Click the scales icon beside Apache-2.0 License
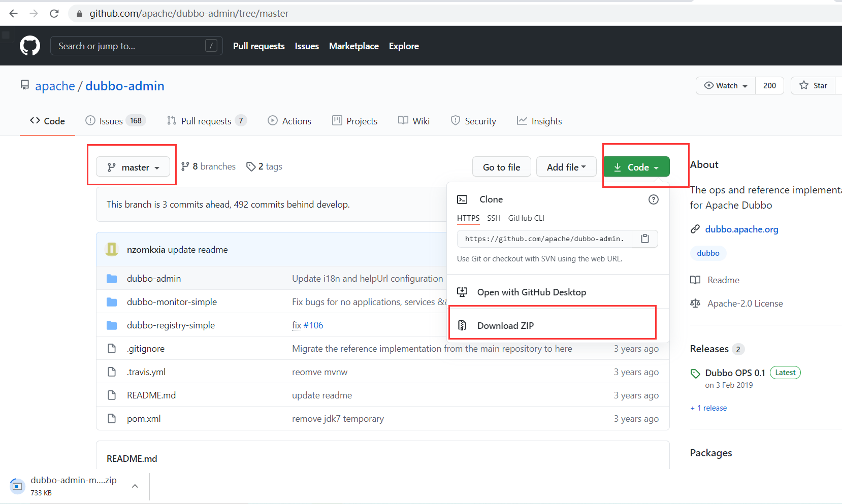Viewport: 842px width, 504px height. click(695, 304)
